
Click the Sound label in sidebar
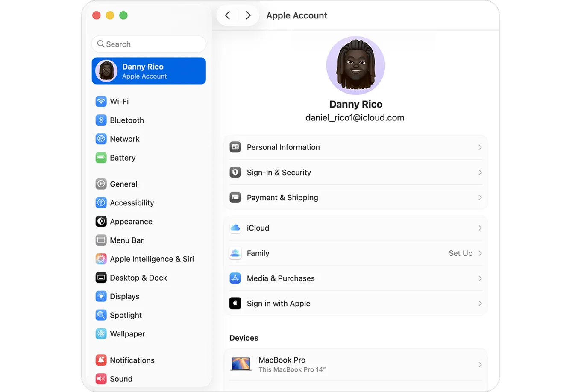[x=121, y=379]
